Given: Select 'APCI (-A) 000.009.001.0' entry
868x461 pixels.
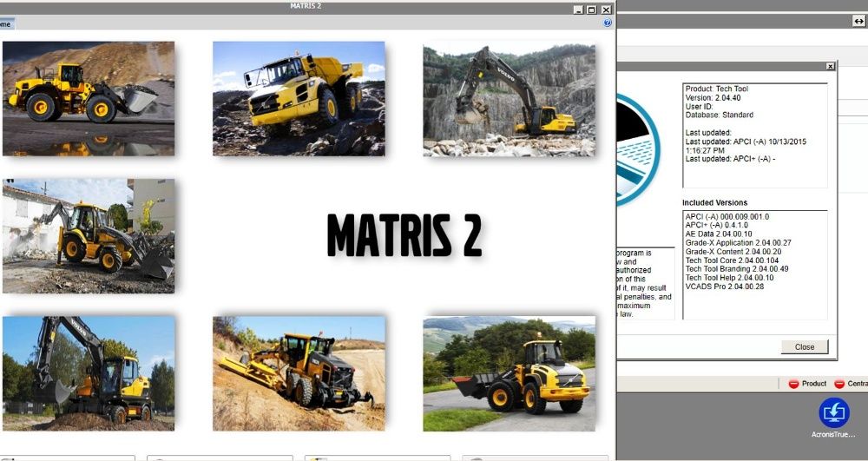Looking at the screenshot, I should tap(727, 216).
